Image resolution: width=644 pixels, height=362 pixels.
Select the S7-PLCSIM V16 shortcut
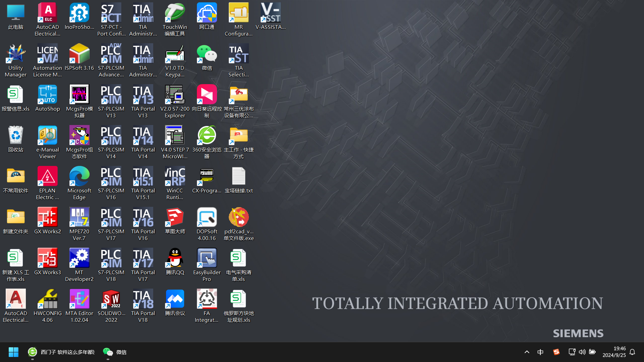(x=111, y=177)
